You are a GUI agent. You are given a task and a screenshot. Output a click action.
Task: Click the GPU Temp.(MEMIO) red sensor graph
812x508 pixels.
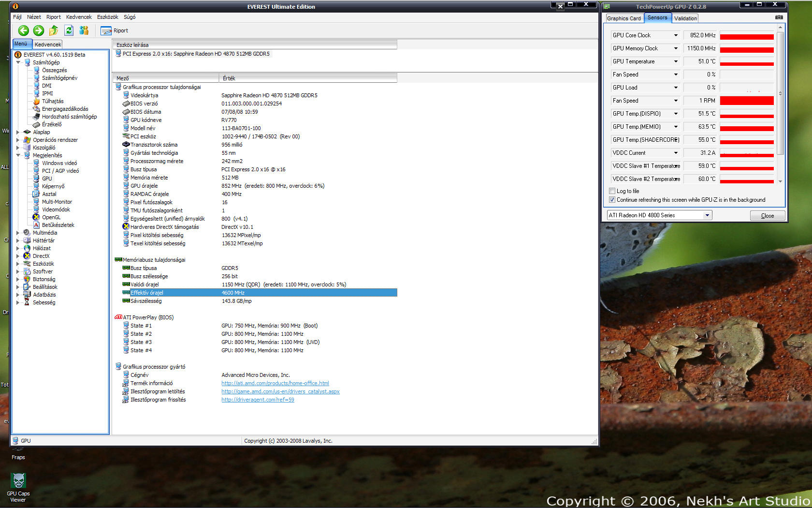[747, 127]
